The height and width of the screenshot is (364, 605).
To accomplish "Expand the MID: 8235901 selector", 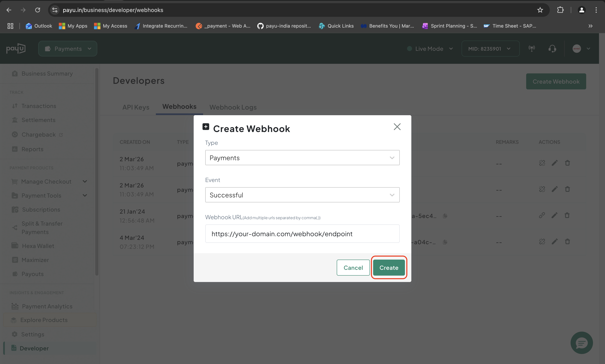I will 490,49.
